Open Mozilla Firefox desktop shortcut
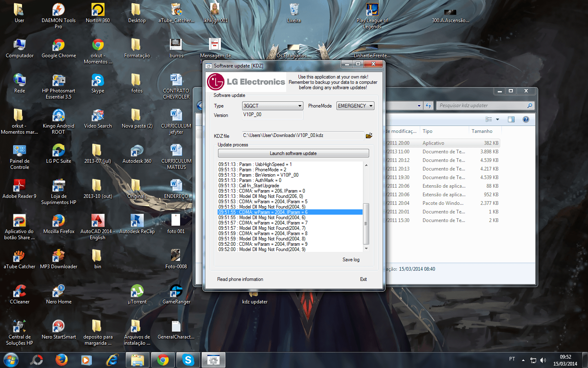This screenshot has width=588, height=368. (58, 224)
